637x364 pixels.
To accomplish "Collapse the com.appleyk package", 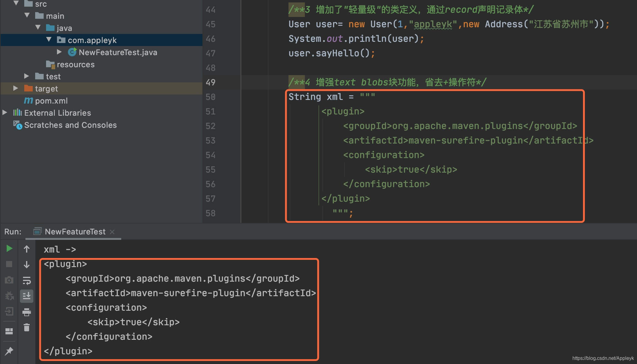I will (x=49, y=39).
